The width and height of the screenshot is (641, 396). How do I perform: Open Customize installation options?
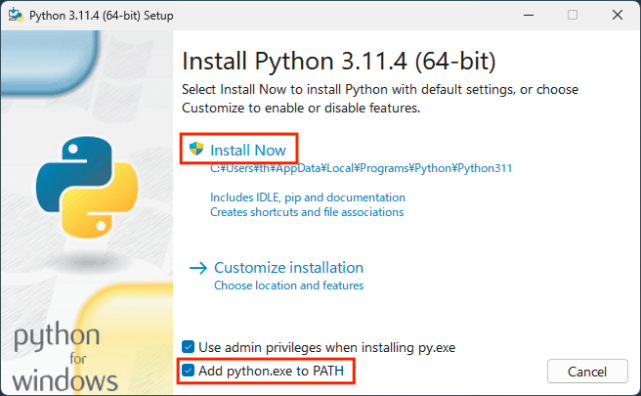click(x=289, y=268)
